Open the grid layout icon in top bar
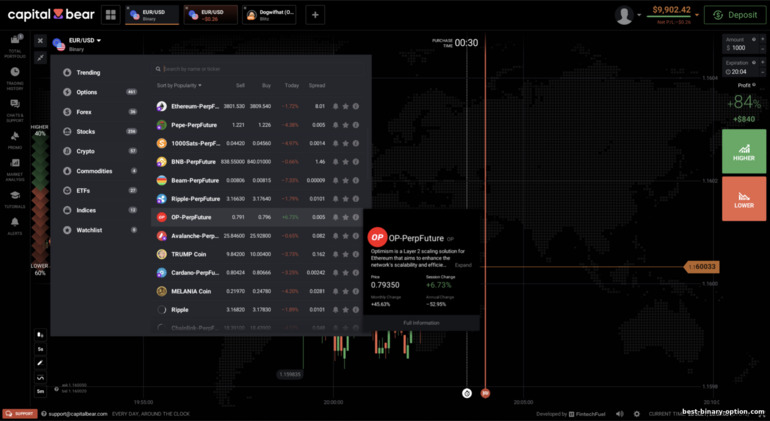The width and height of the screenshot is (770, 421). pyautogui.click(x=110, y=15)
